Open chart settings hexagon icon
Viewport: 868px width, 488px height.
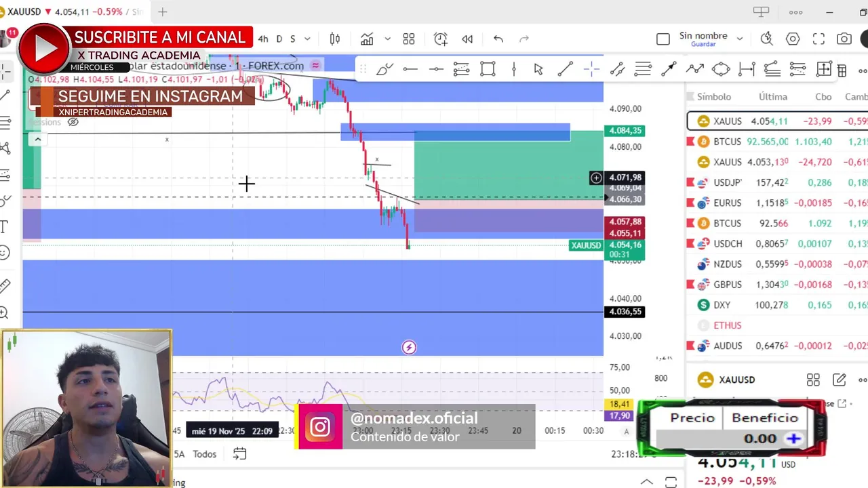793,39
